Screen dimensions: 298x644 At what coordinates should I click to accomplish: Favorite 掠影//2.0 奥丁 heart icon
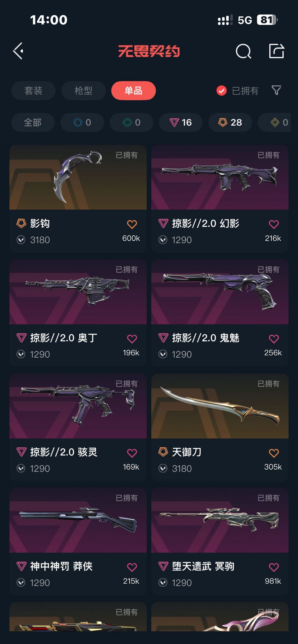click(x=132, y=338)
